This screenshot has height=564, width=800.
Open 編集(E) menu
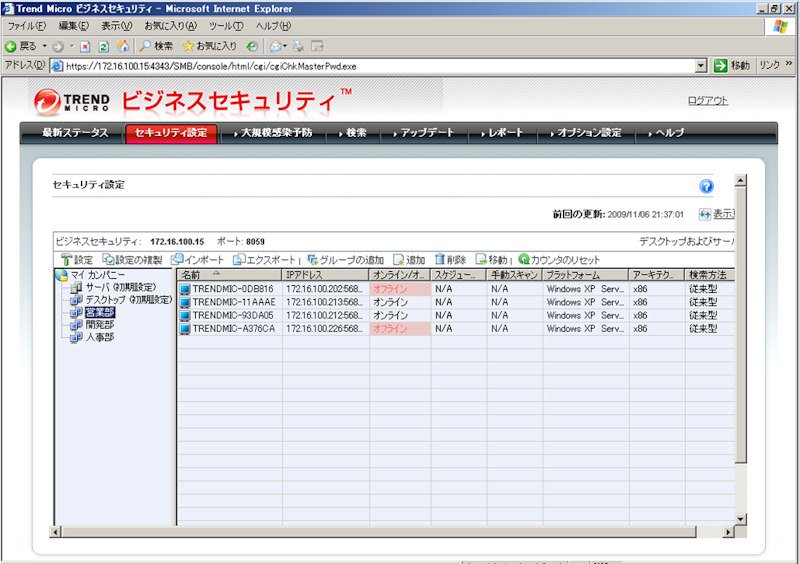point(73,26)
